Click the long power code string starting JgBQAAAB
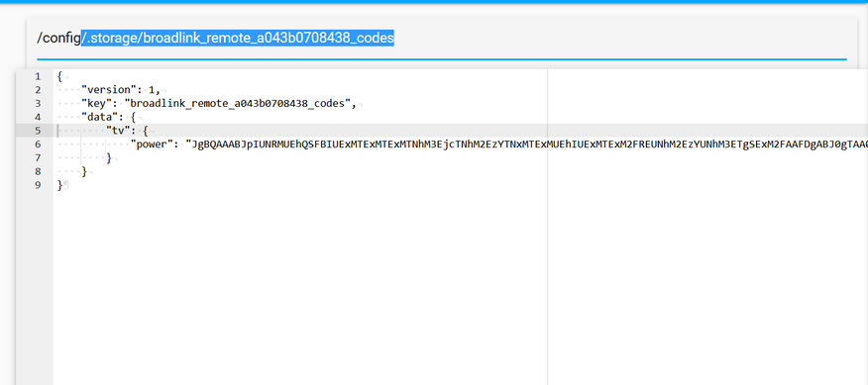The image size is (868, 385). [x=526, y=144]
